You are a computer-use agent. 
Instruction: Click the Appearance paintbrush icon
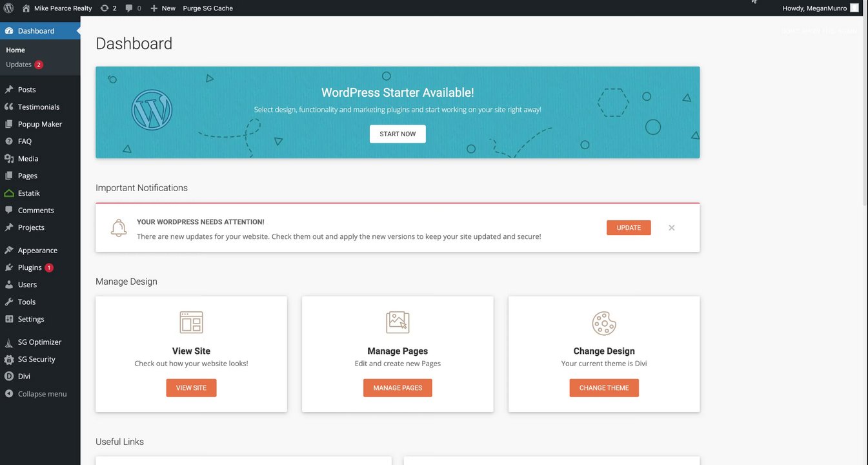[x=9, y=251]
